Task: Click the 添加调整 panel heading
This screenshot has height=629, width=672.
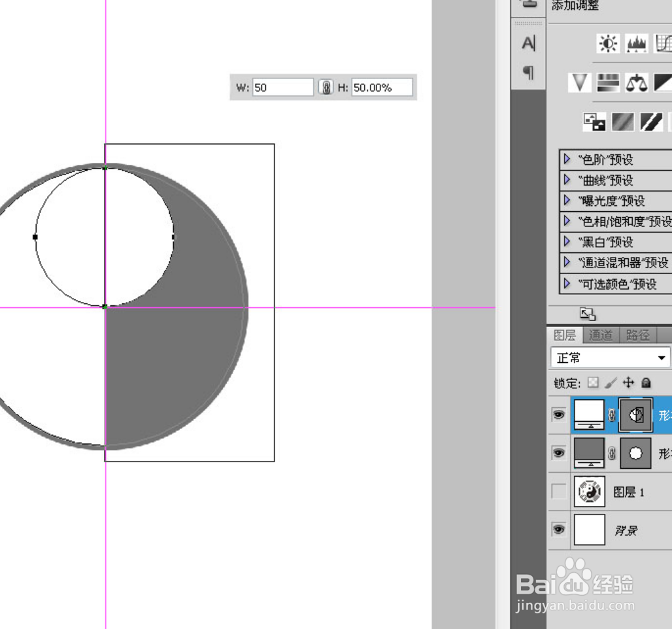Action: pyautogui.click(x=575, y=5)
